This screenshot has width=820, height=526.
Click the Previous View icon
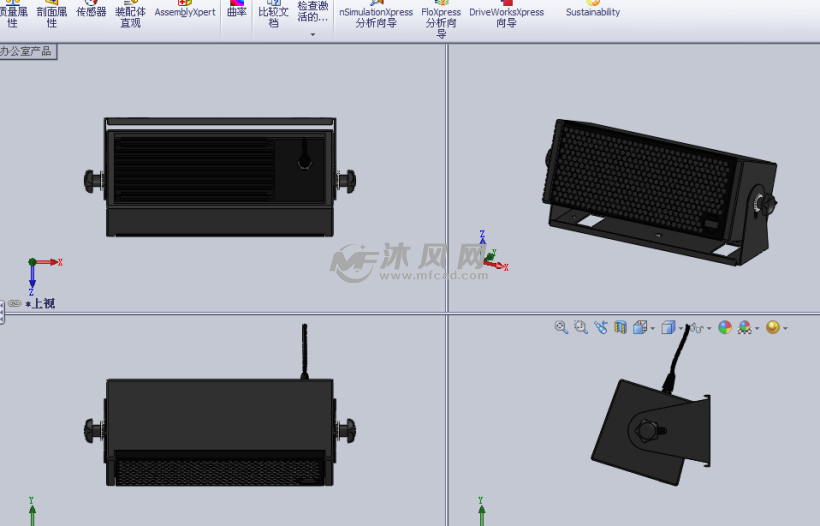click(x=600, y=327)
